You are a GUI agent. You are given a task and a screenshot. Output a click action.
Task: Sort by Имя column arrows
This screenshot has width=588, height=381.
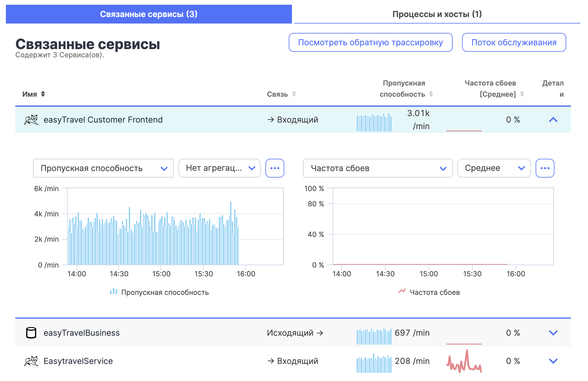point(43,94)
